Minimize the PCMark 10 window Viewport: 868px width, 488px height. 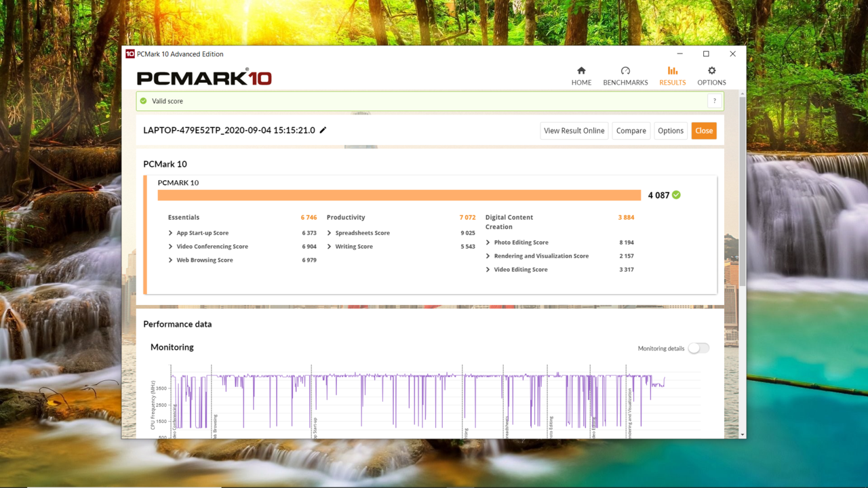(x=680, y=54)
